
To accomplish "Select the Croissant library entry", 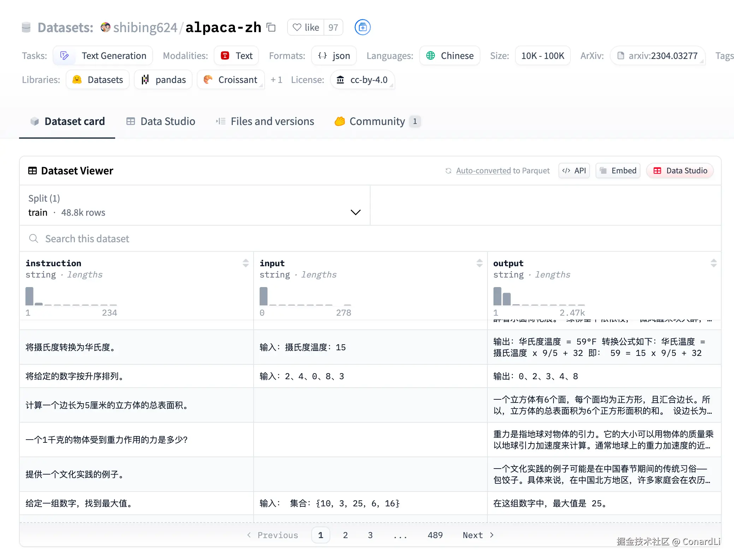I will tap(231, 79).
